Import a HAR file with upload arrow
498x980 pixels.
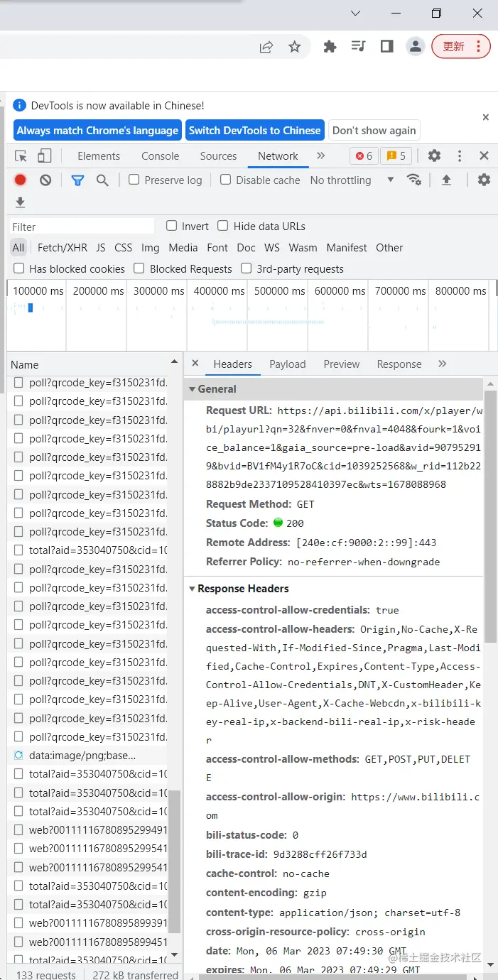click(446, 180)
